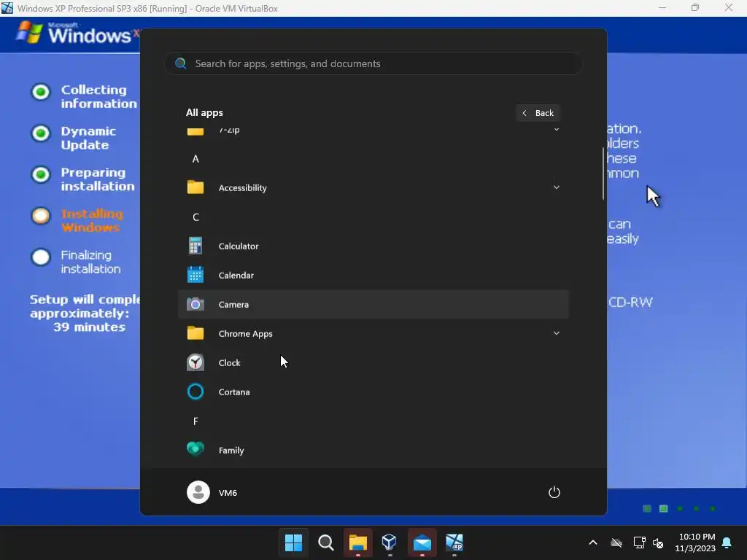Image resolution: width=747 pixels, height=560 pixels.
Task: Select the Clock list entry text
Action: pyautogui.click(x=229, y=363)
